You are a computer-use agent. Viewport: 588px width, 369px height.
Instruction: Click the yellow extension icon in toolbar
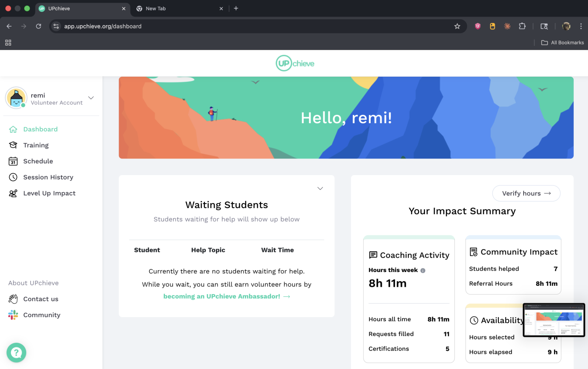(x=492, y=26)
